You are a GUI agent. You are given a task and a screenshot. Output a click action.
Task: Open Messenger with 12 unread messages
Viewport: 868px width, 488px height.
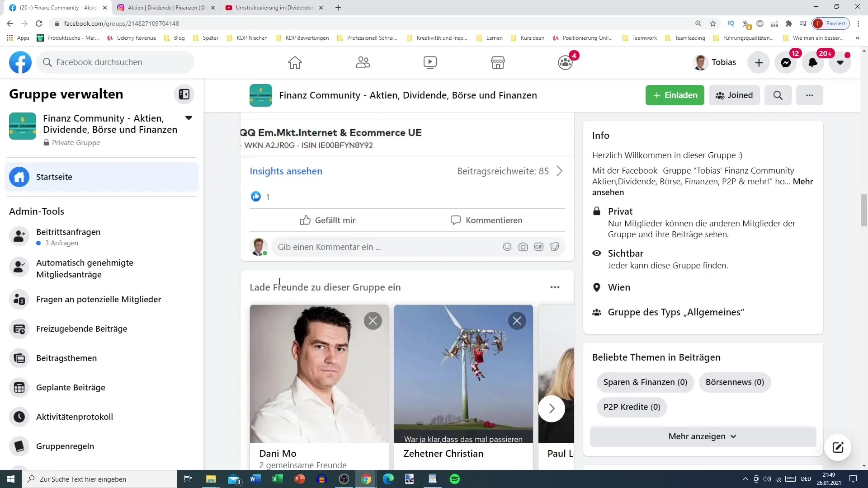pyautogui.click(x=786, y=62)
